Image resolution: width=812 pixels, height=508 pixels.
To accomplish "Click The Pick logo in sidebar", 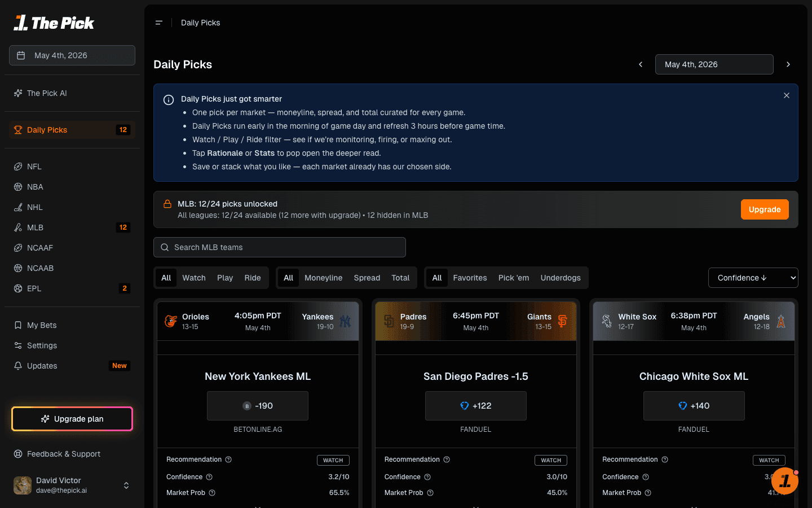I will click(54, 23).
